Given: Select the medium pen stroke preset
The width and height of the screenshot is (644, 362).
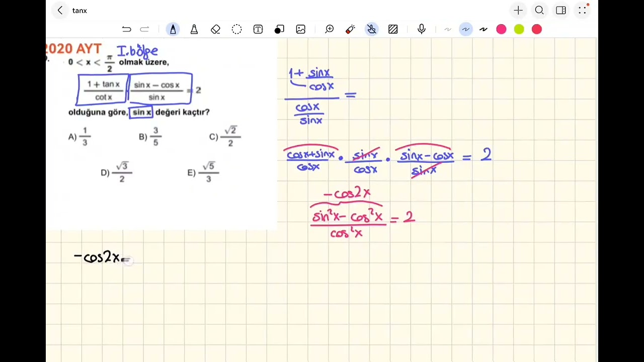Looking at the screenshot, I should 466,30.
